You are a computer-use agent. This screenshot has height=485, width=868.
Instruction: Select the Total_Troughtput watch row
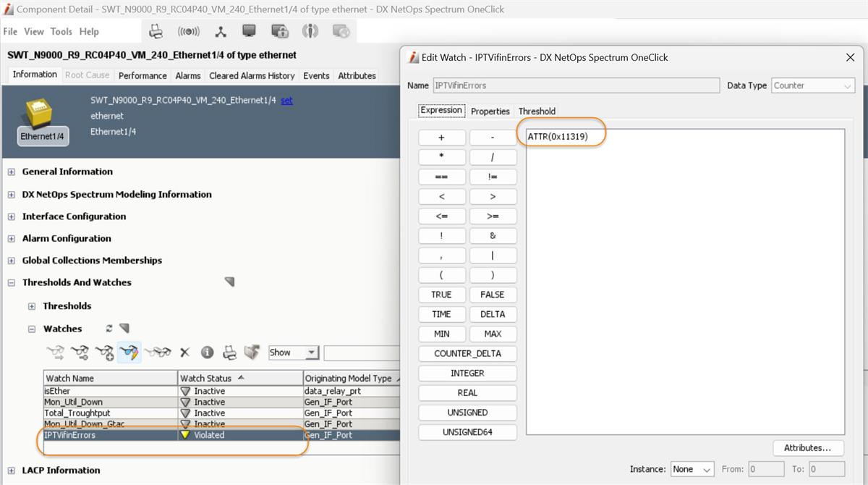point(221,413)
